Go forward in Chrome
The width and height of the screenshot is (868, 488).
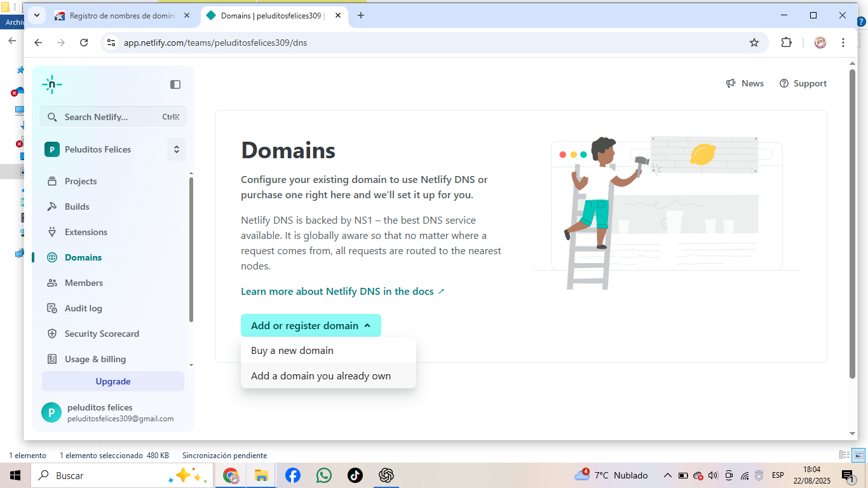point(61,43)
